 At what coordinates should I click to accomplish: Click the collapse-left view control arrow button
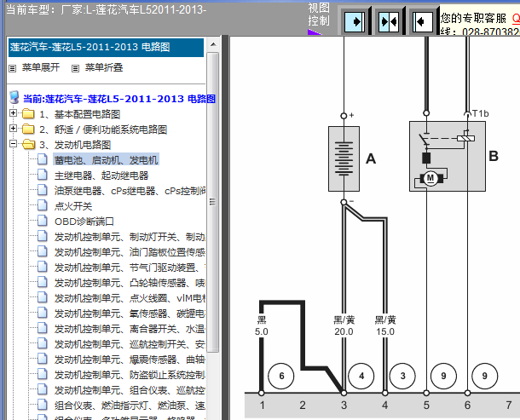click(x=423, y=22)
